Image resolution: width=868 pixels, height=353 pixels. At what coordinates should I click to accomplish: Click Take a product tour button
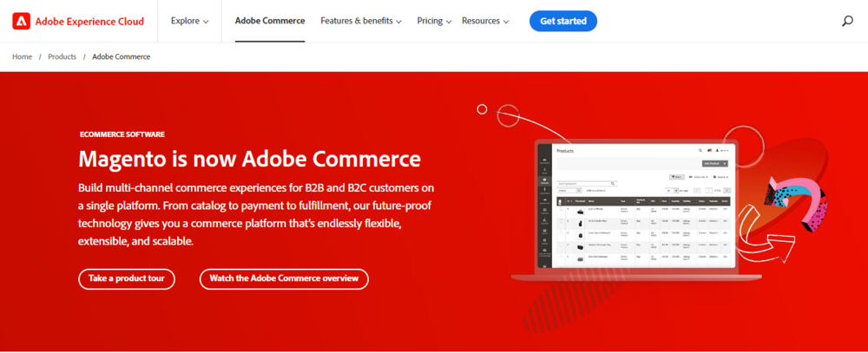click(127, 279)
